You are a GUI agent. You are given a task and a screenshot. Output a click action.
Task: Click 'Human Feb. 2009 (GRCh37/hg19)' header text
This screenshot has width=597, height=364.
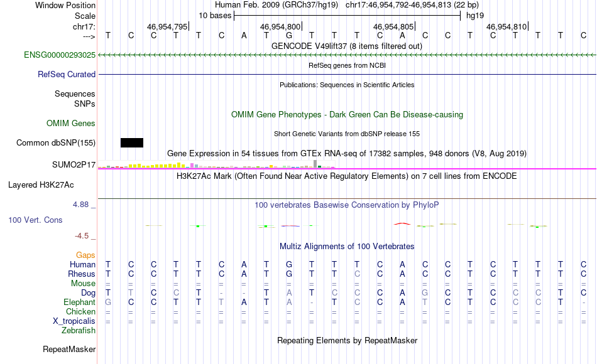tap(277, 5)
